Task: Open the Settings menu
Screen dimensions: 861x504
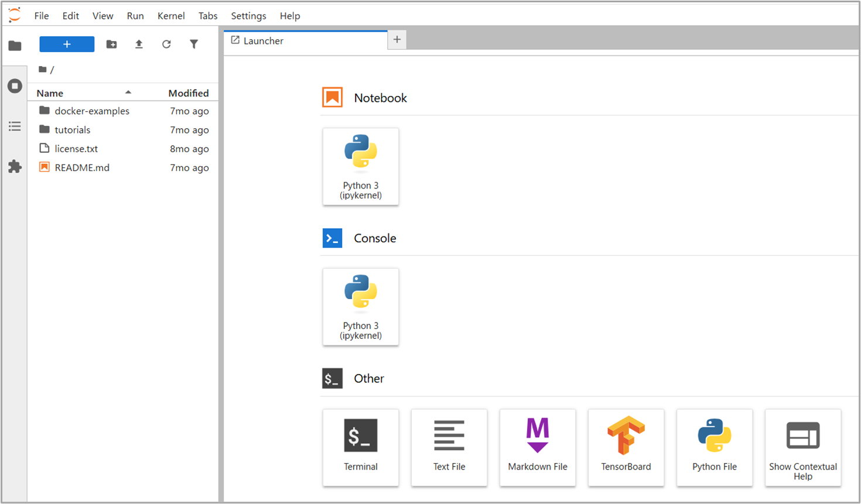Action: [248, 16]
